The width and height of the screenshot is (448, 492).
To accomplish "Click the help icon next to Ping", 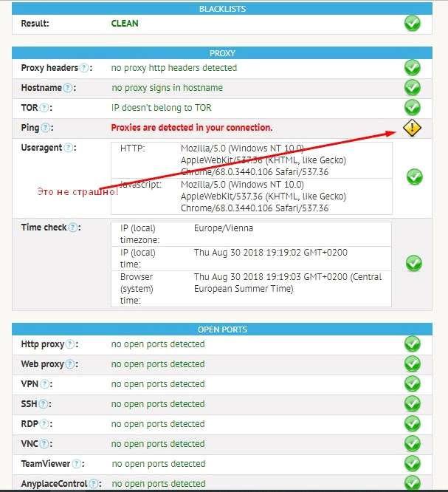I will click(x=46, y=128).
